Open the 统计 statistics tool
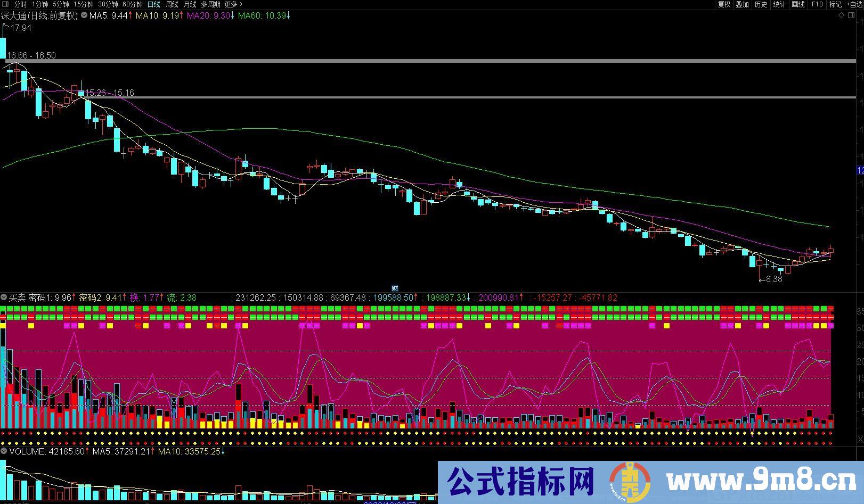This screenshot has height=504, width=864. tap(779, 4)
